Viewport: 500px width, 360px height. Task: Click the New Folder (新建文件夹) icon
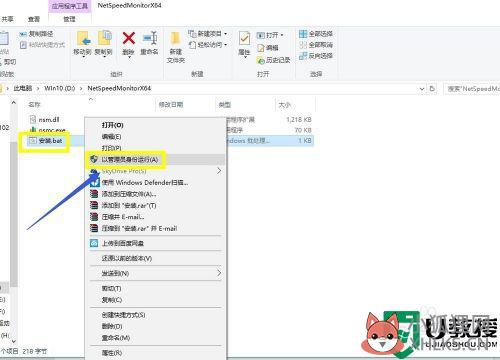pyautogui.click(x=176, y=38)
